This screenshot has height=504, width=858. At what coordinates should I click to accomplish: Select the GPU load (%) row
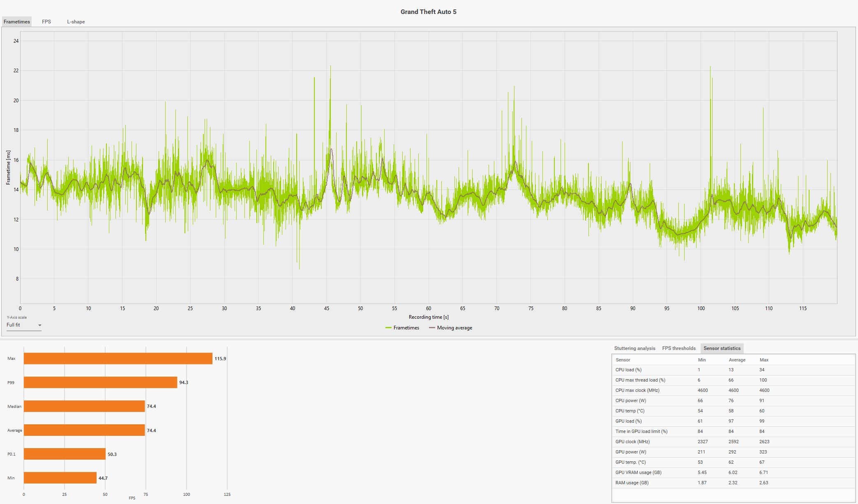(733, 421)
